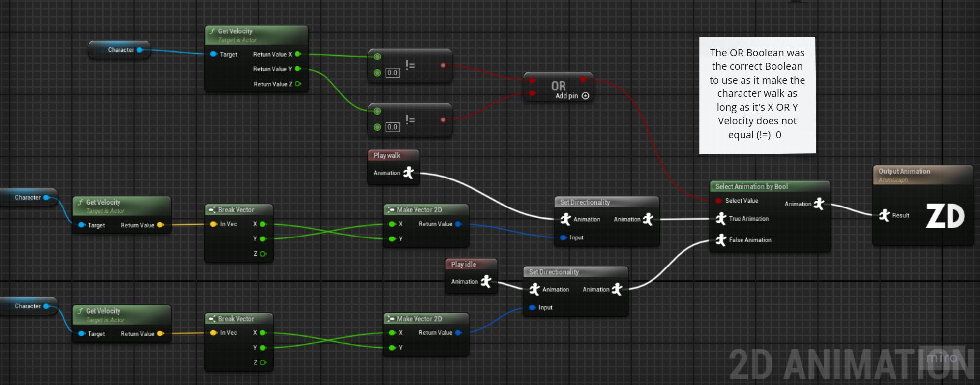Image resolution: width=980 pixels, height=385 pixels.
Task: Click the Play idle node's Animation output pin
Action: coord(486,281)
